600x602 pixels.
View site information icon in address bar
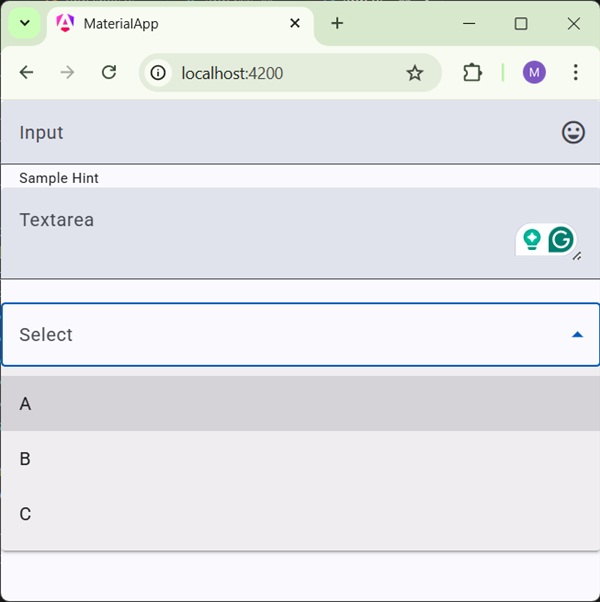pos(158,73)
